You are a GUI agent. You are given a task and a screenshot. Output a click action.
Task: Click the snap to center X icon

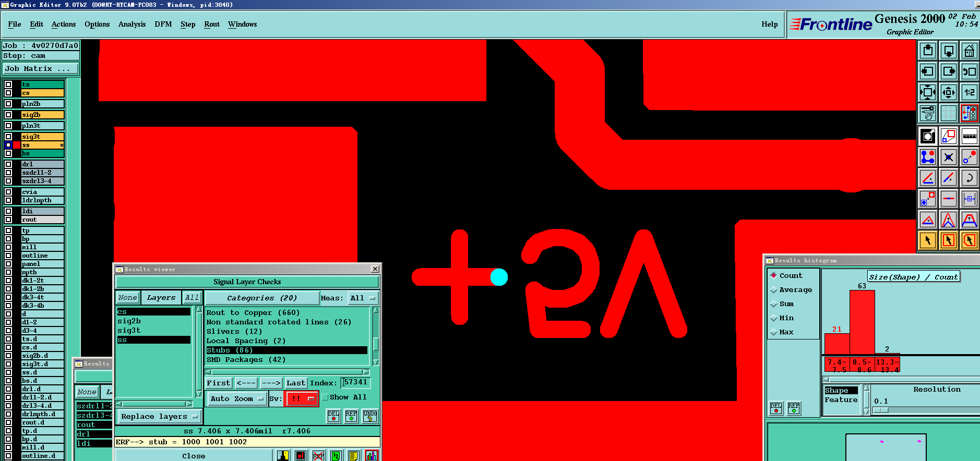(949, 157)
